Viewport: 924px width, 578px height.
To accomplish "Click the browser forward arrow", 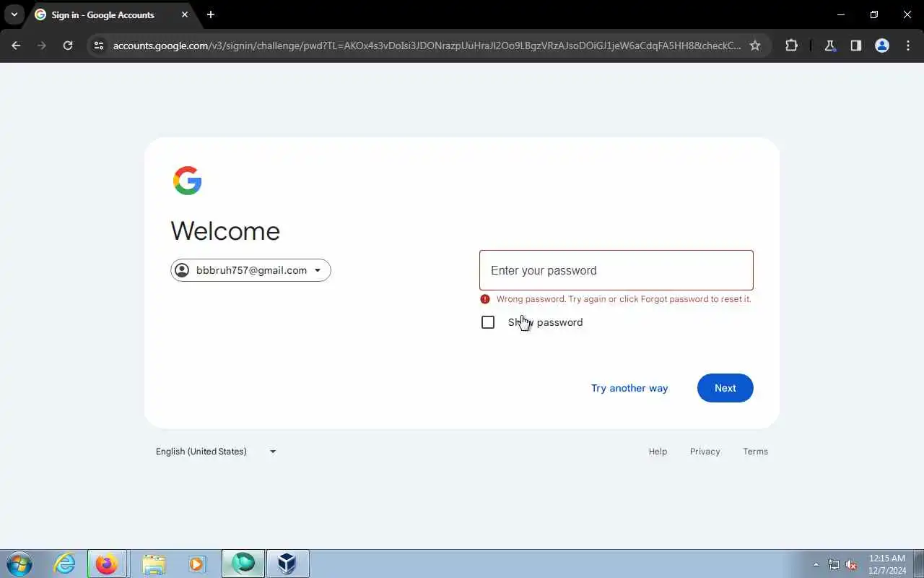I will pos(42,46).
